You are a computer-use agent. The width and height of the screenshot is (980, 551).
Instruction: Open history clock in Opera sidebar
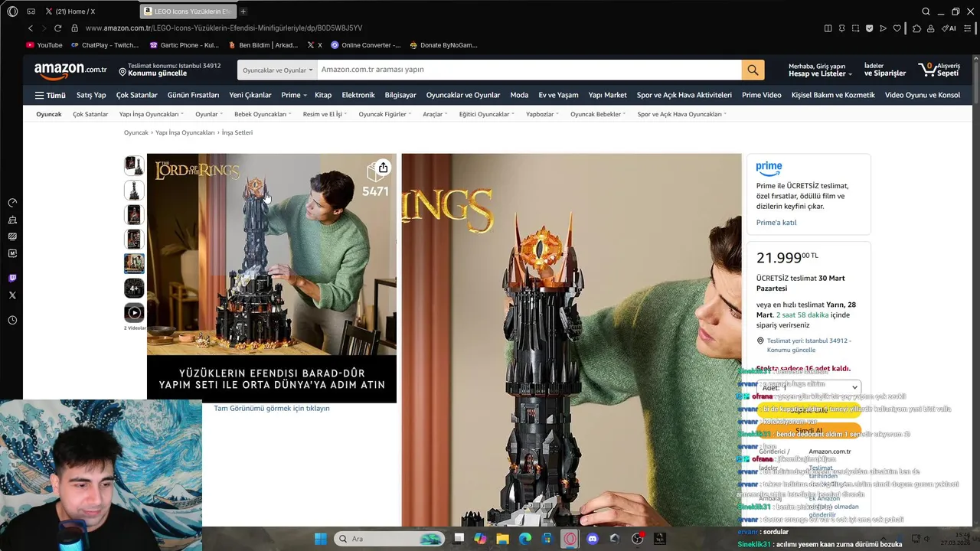point(12,320)
